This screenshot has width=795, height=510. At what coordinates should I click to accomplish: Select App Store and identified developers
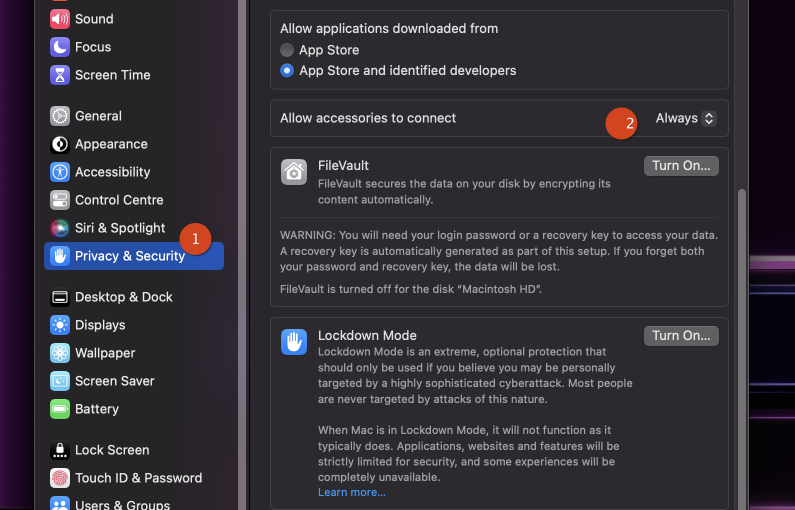[287, 71]
